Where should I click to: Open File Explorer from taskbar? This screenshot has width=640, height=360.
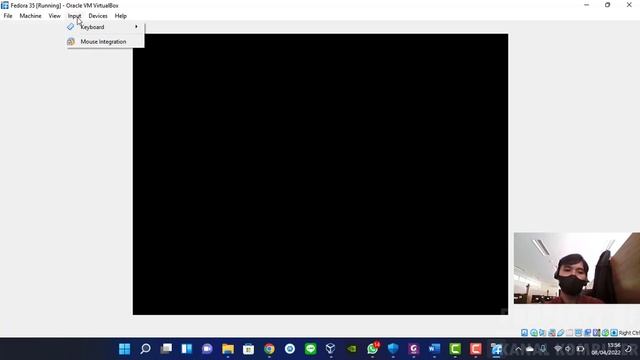228,349
